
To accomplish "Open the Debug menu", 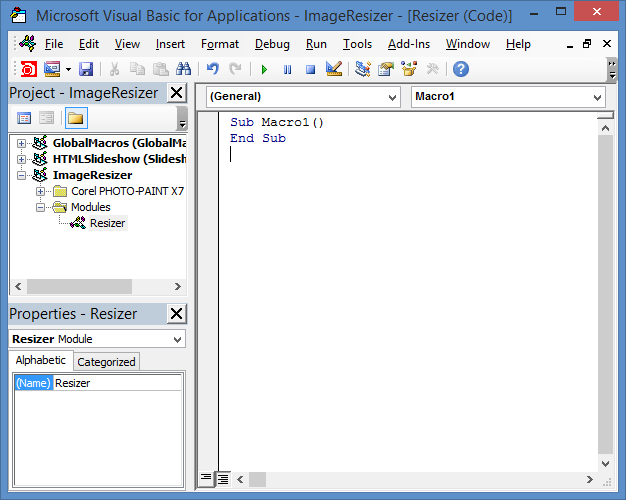I will (x=272, y=44).
